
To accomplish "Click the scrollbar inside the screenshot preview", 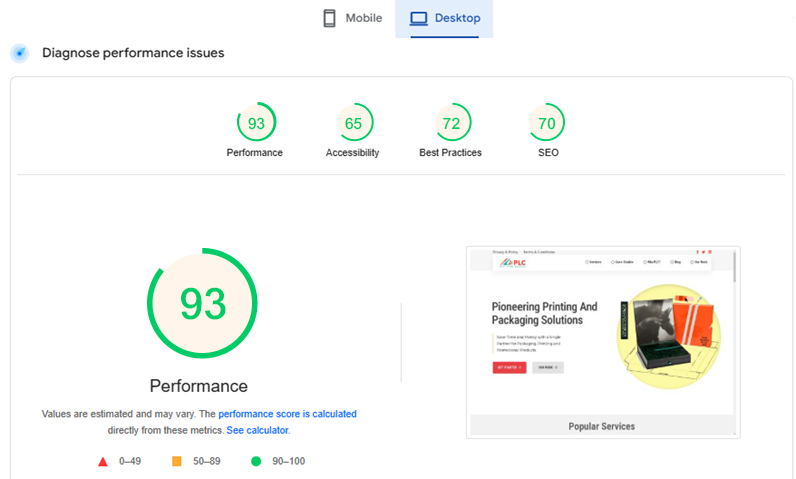I will click(734, 267).
